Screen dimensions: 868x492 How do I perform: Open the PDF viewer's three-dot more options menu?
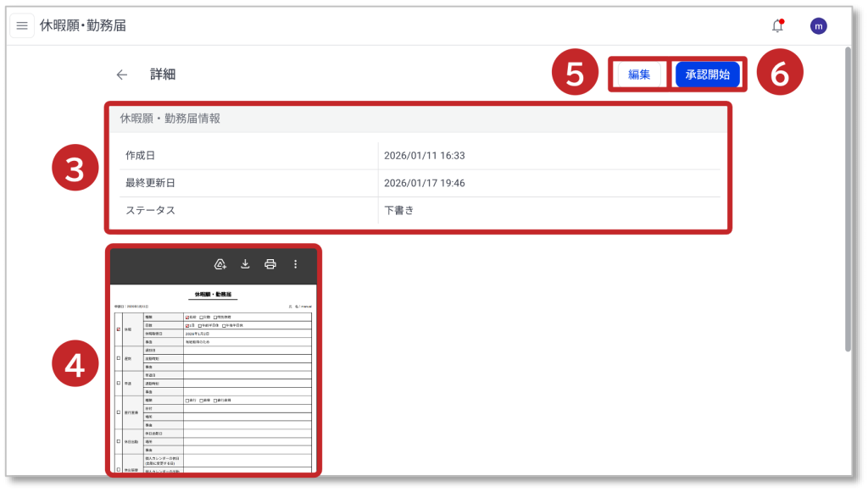[295, 264]
